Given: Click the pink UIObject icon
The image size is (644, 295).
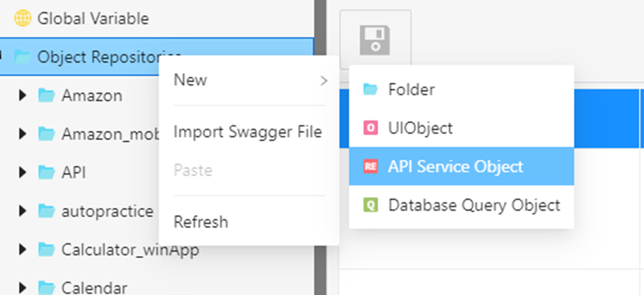Looking at the screenshot, I should point(370,128).
